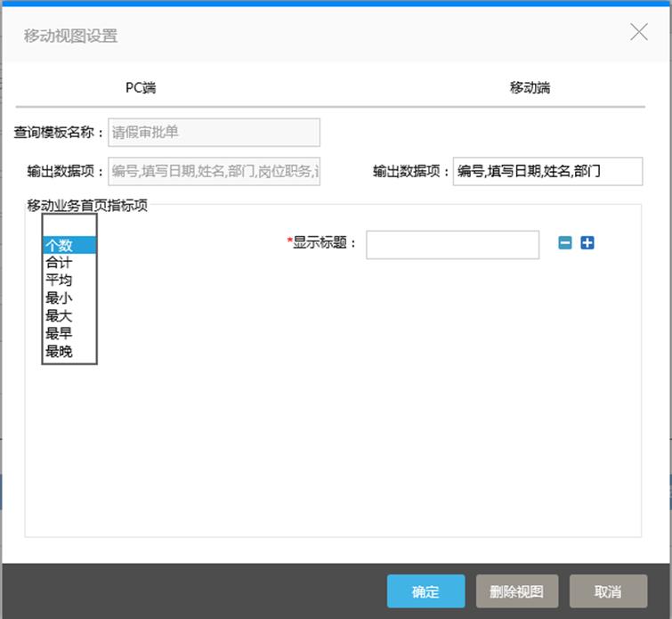The image size is (672, 619).
Task: Select 最晚 from the dropdown options
Action: coord(69,352)
